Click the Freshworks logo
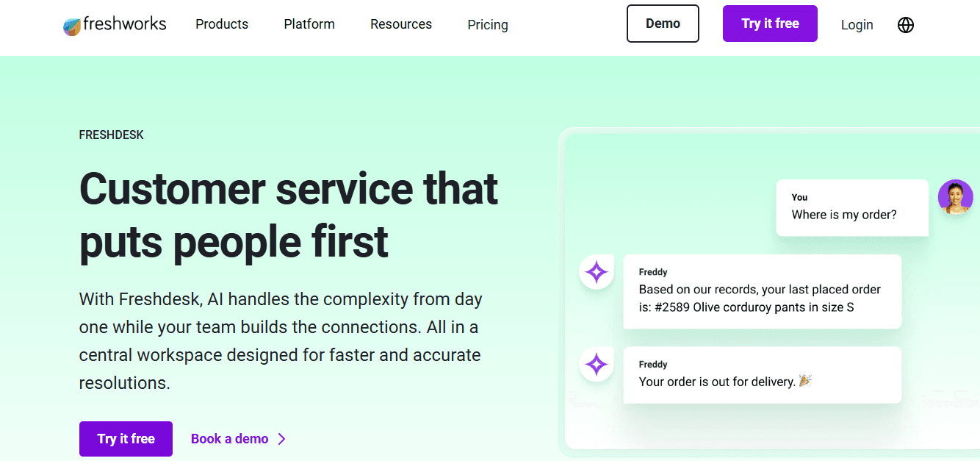The image size is (980, 461). (x=115, y=24)
